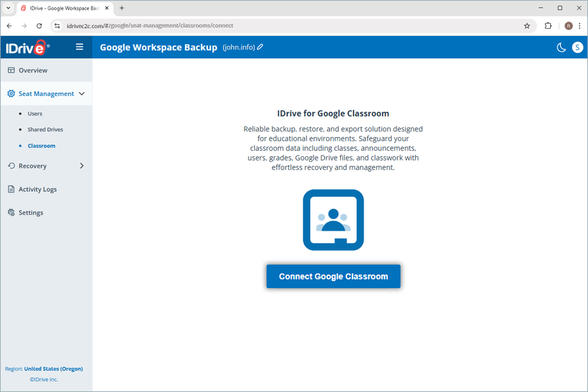Open the Recovery menu item
This screenshot has width=588, height=392.
33,166
